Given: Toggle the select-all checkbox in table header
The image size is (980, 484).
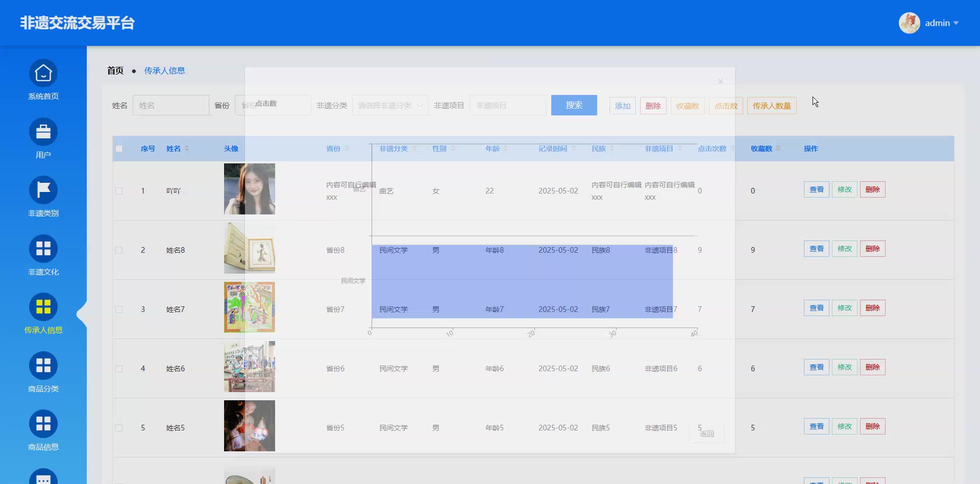Looking at the screenshot, I should coord(119,149).
